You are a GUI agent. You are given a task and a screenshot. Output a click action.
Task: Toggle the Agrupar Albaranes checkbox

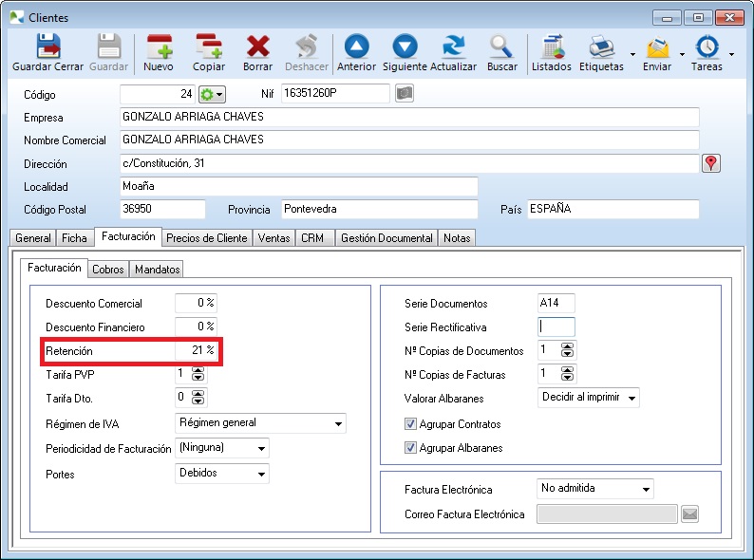point(411,448)
